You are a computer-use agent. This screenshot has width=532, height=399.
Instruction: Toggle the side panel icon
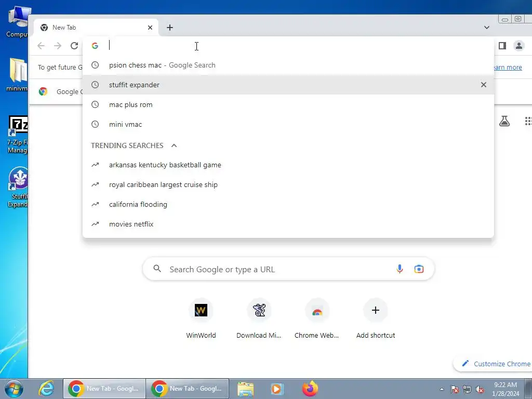[502, 46]
